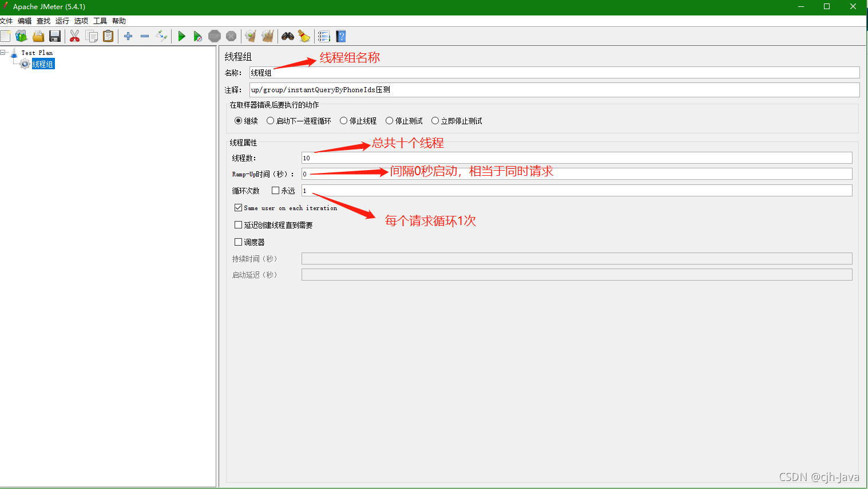Screen dimensions: 868x489
Task: Open Help via question mark icon
Action: coord(341,37)
